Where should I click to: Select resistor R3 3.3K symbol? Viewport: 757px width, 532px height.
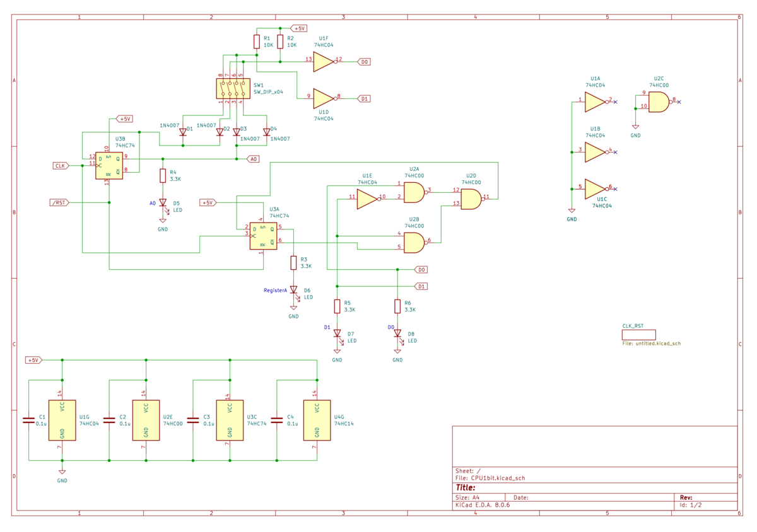tap(293, 263)
